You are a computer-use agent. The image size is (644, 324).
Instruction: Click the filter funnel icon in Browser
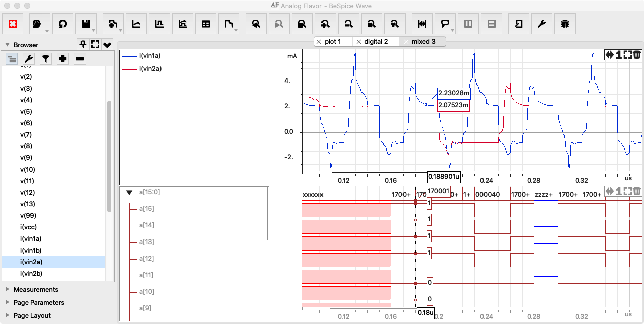tap(46, 59)
